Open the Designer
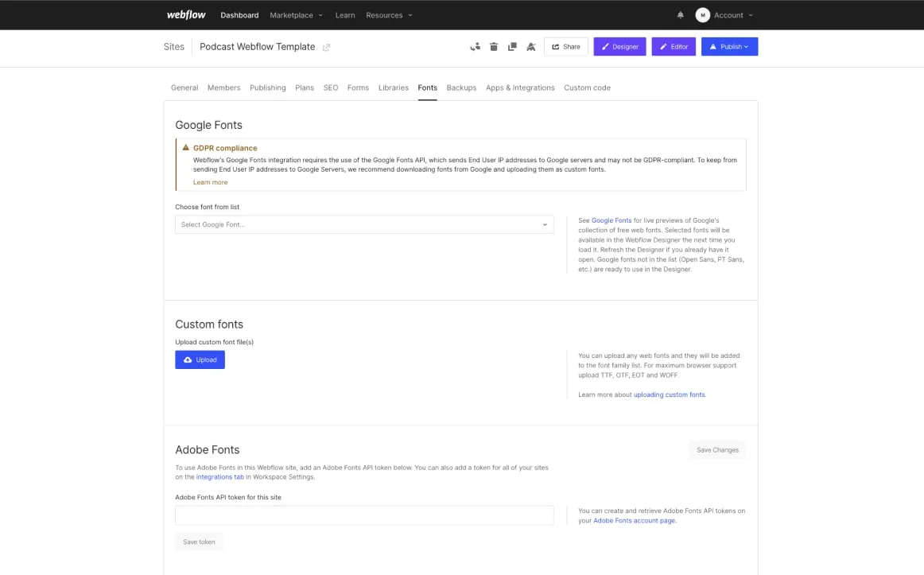Viewport: 924px width, 575px height. [x=620, y=47]
